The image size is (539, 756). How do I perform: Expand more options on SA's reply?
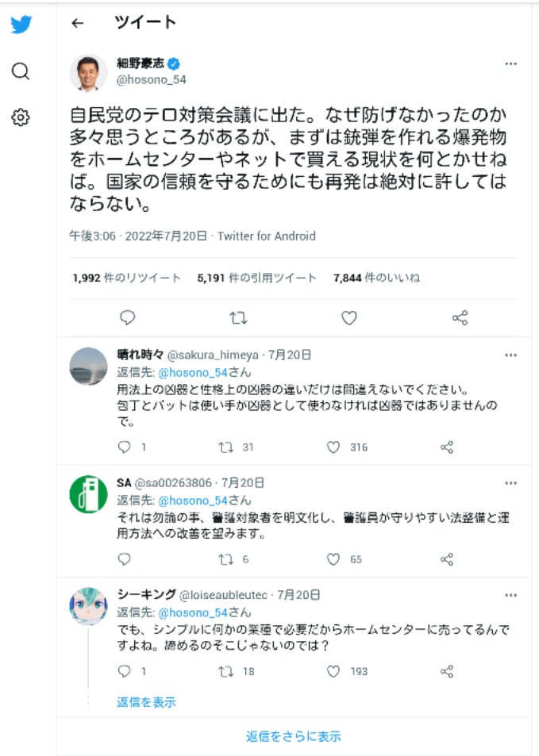[x=511, y=482]
